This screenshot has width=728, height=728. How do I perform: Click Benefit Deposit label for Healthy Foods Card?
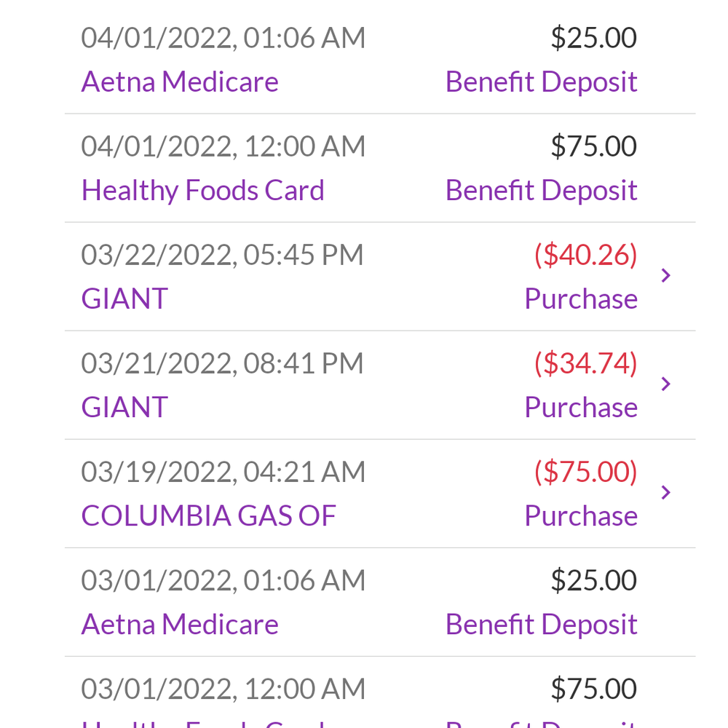click(542, 190)
